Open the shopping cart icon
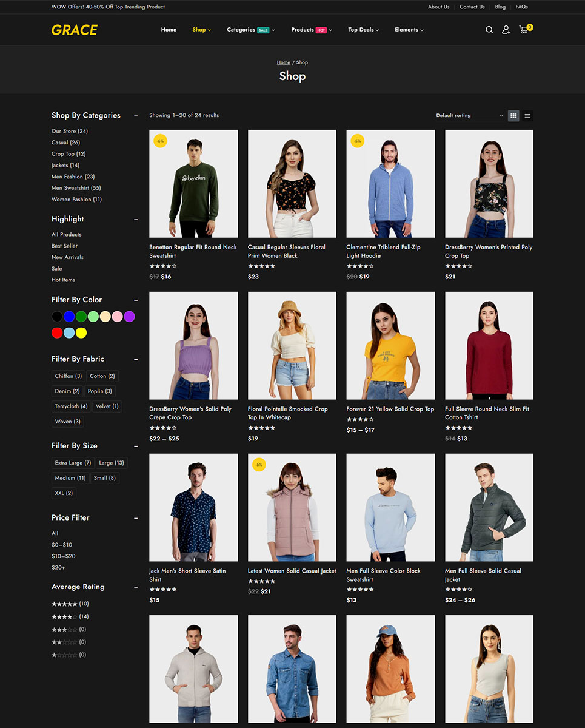Viewport: 585px width, 728px height. (x=524, y=30)
